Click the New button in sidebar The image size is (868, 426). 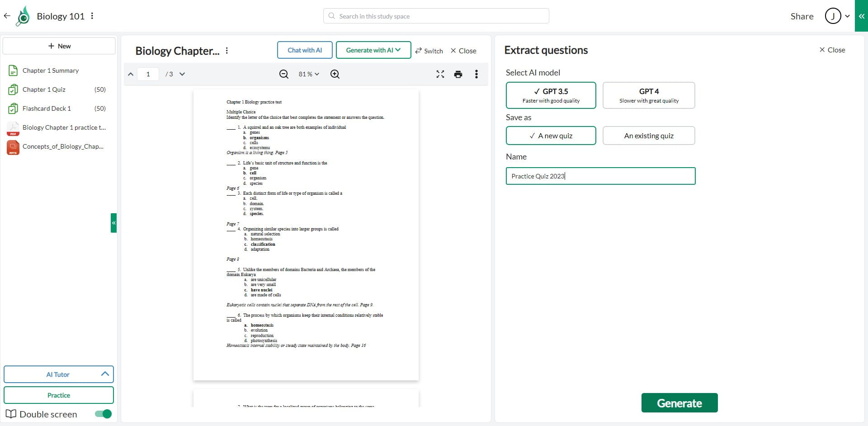(x=59, y=46)
